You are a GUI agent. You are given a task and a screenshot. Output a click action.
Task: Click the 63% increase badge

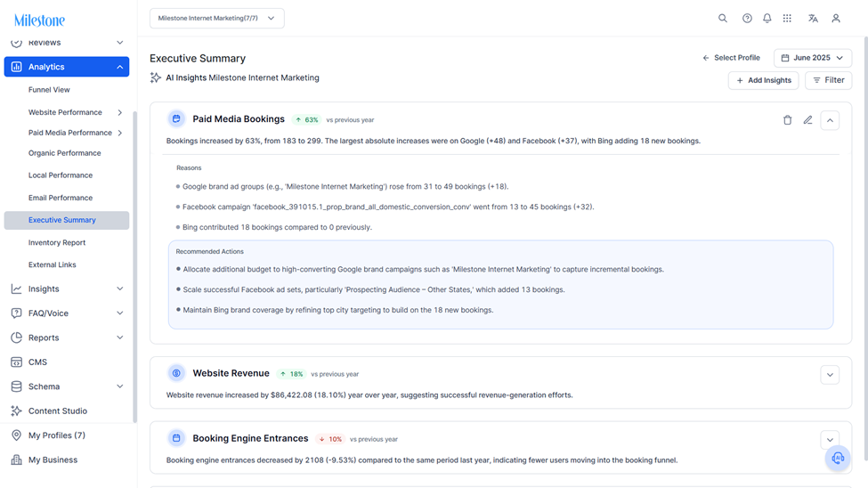306,119
